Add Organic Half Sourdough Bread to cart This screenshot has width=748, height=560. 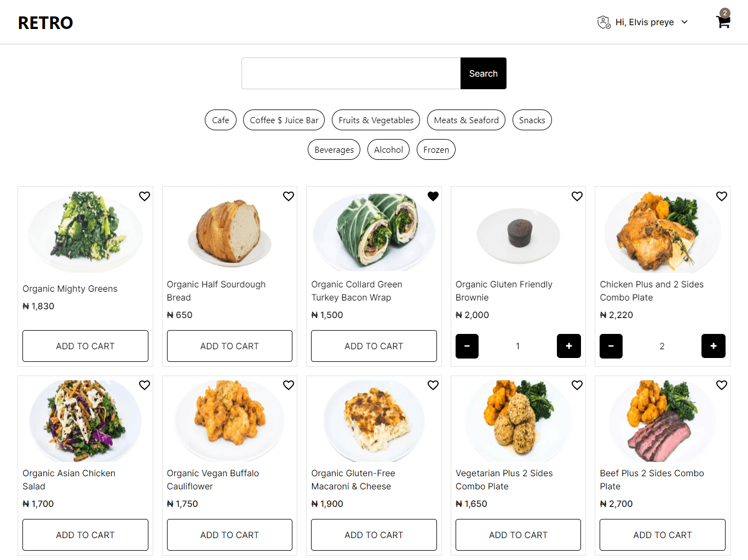229,346
